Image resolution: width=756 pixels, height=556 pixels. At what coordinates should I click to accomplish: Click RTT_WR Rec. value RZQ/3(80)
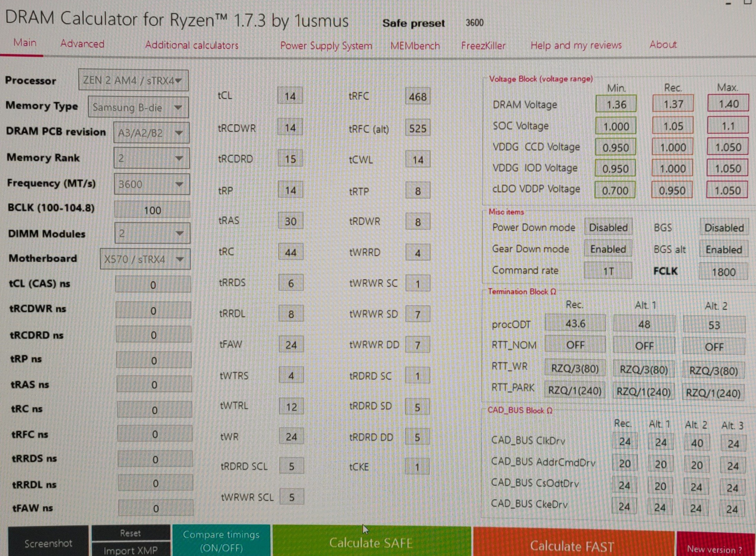click(575, 368)
